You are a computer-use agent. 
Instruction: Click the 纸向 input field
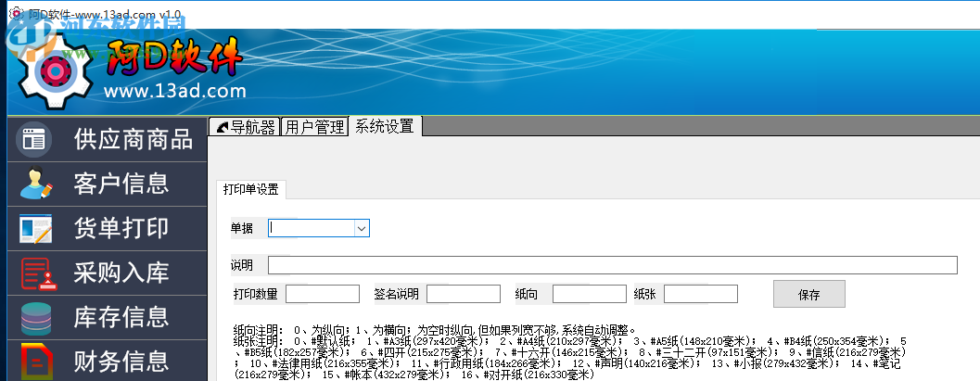pos(590,294)
